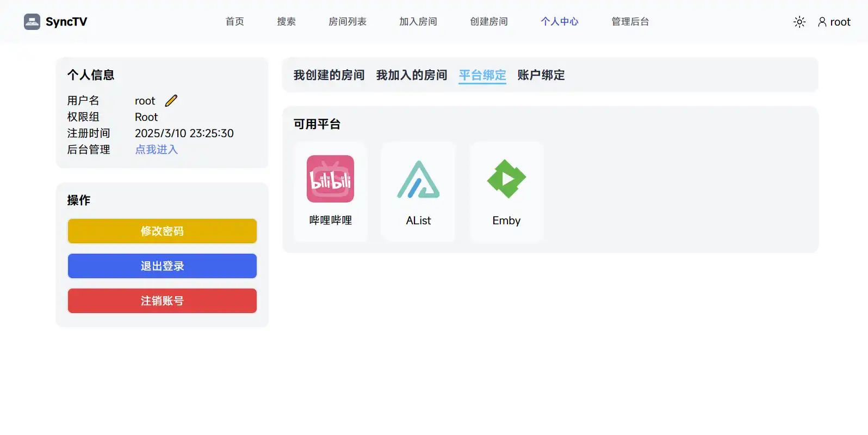The width and height of the screenshot is (868, 435).
Task: Open the root user menu
Action: (x=834, y=22)
